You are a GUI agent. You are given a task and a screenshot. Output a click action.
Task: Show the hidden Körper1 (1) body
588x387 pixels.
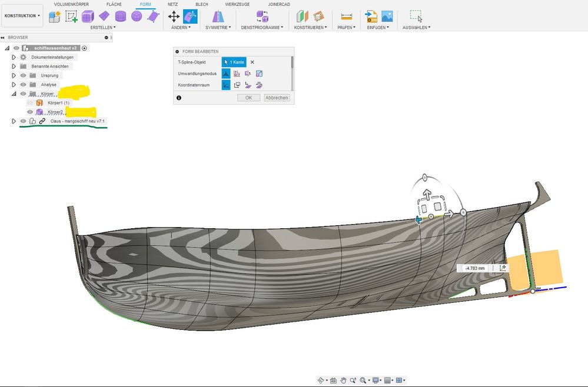click(x=30, y=103)
